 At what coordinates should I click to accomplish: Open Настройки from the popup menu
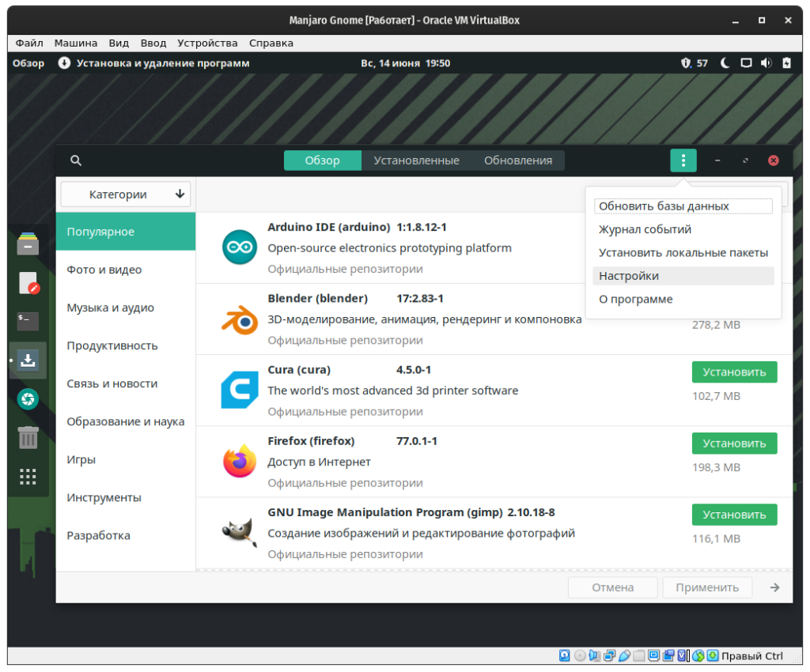click(x=683, y=276)
